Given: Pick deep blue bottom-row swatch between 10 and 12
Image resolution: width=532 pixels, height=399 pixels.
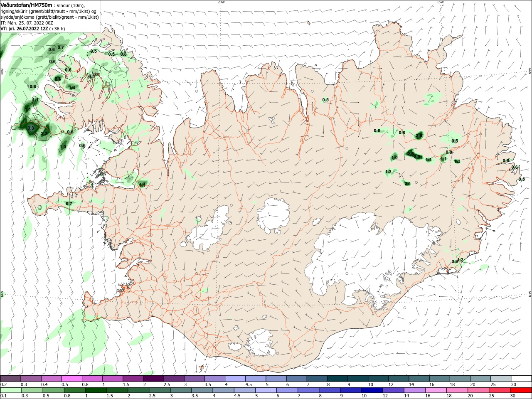Looking at the screenshot, I should (372, 390).
